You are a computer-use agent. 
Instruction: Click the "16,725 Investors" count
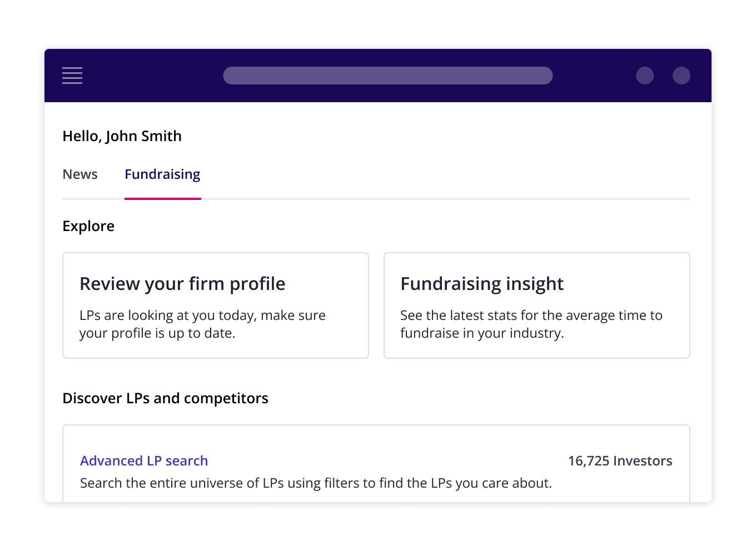tap(620, 460)
